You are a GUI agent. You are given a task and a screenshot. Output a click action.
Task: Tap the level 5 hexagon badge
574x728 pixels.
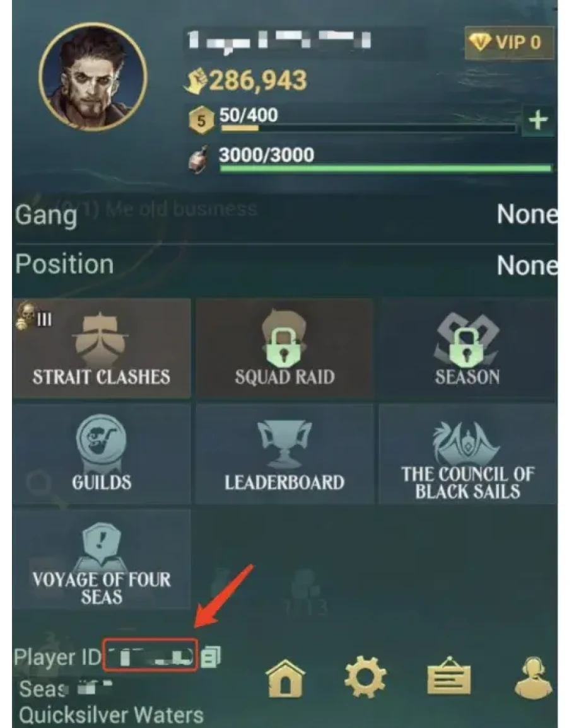(x=201, y=120)
